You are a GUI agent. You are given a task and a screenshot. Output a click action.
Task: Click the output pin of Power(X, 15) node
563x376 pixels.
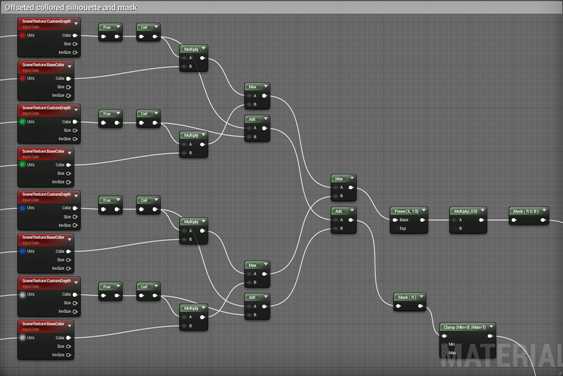tap(422, 220)
